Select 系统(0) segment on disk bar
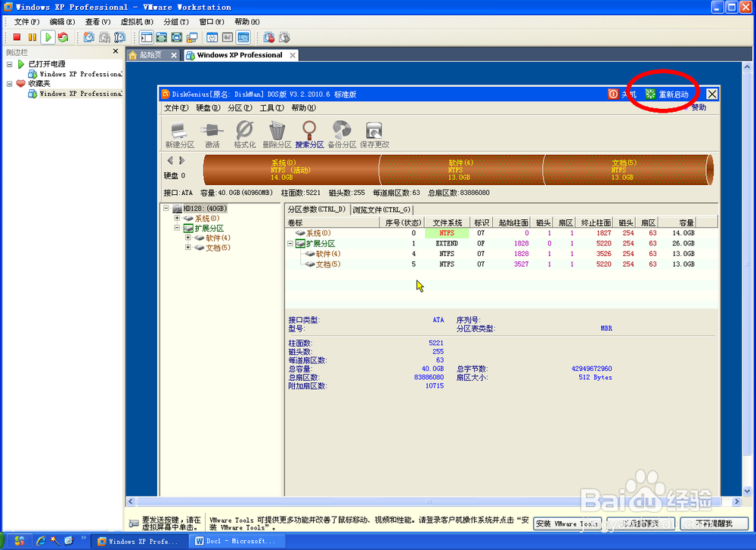Viewport: 756px width, 550px height. click(x=291, y=170)
